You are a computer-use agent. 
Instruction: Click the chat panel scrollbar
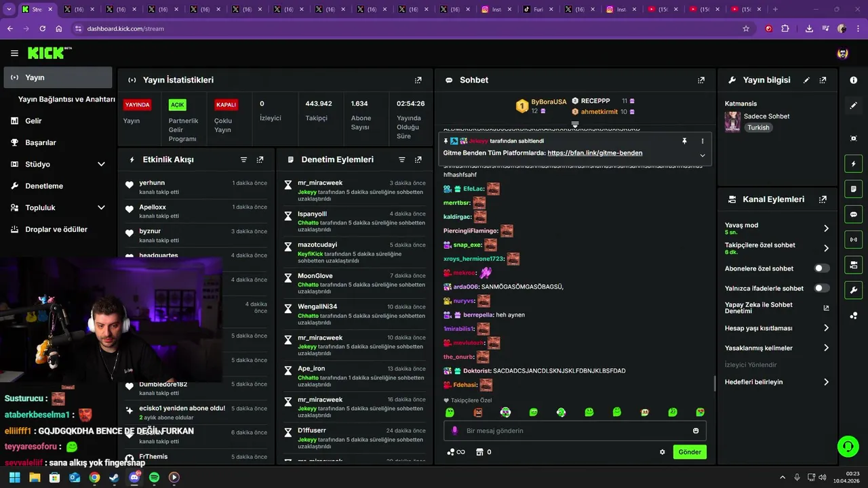coord(714,384)
